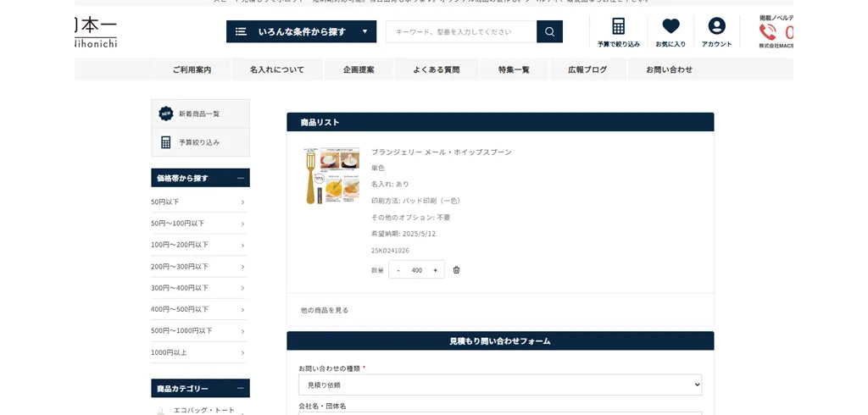
Task: Click the 他の商品を見る link
Action: 325,310
